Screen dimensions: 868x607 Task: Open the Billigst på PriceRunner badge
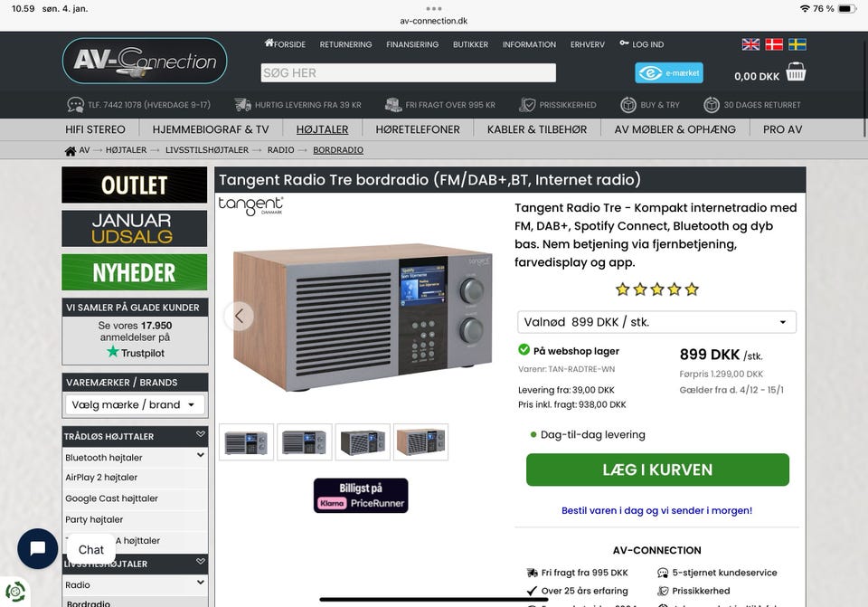coord(361,496)
